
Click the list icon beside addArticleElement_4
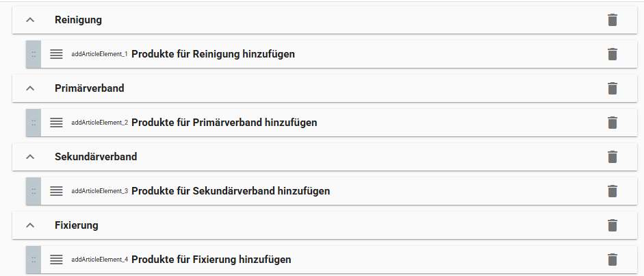[x=56, y=260]
